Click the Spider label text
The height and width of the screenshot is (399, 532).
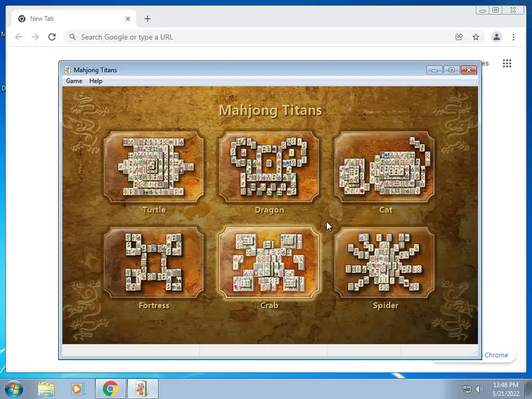point(385,305)
